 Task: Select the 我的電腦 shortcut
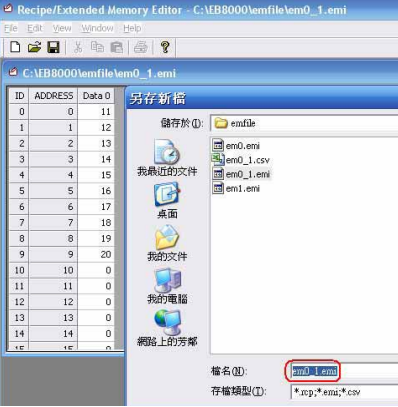(167, 286)
